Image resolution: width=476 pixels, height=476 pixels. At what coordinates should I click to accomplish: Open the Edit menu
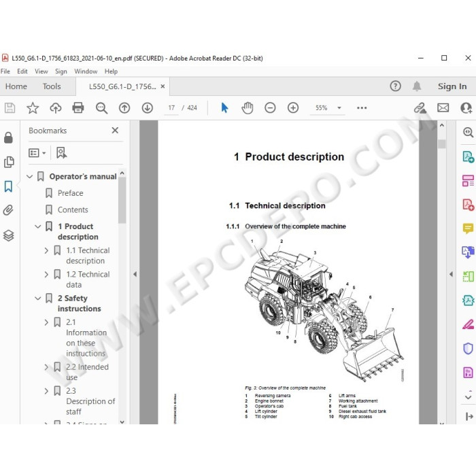point(22,71)
